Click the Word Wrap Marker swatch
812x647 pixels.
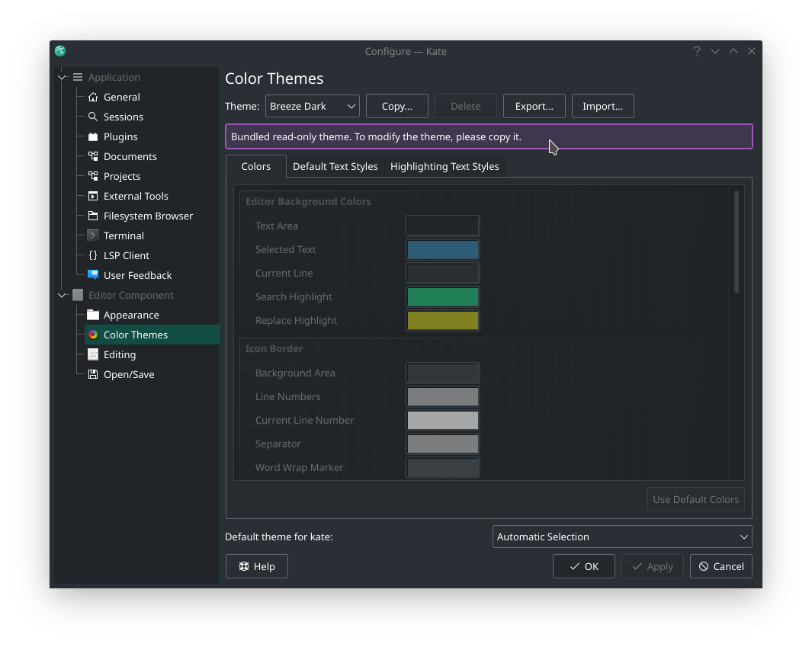tap(443, 467)
